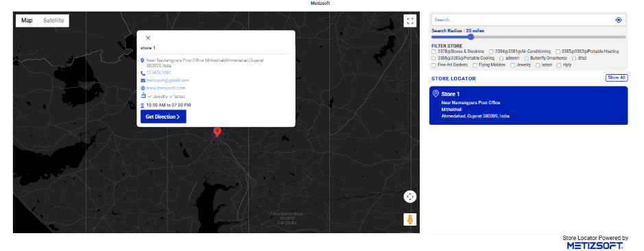Switch to Map view tab
The height and width of the screenshot is (251, 644).
click(27, 21)
